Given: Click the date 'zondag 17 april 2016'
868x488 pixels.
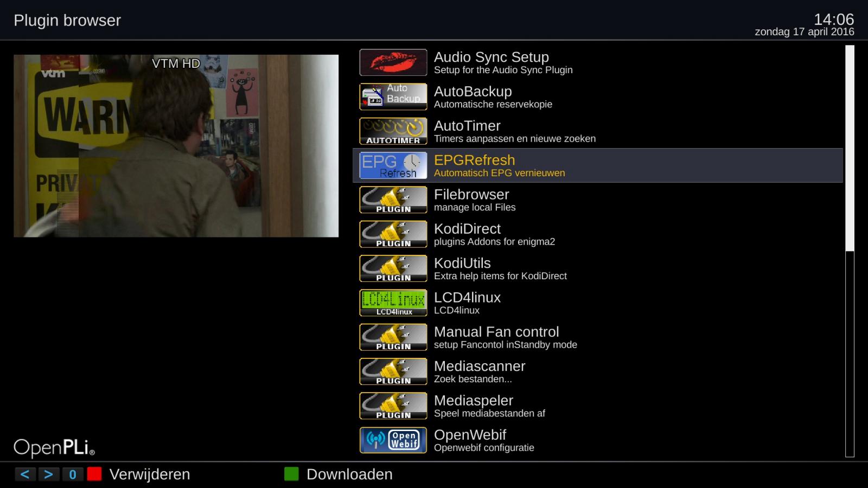Looking at the screenshot, I should click(805, 32).
